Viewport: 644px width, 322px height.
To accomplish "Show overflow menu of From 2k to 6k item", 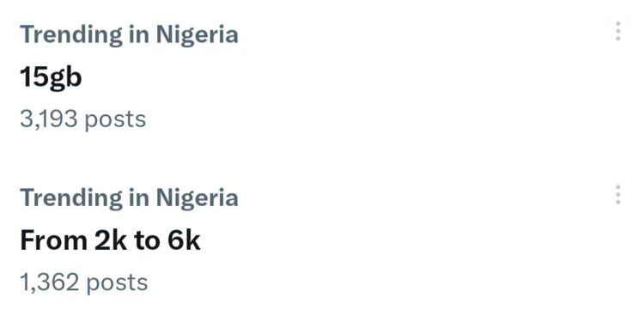I will [x=617, y=195].
